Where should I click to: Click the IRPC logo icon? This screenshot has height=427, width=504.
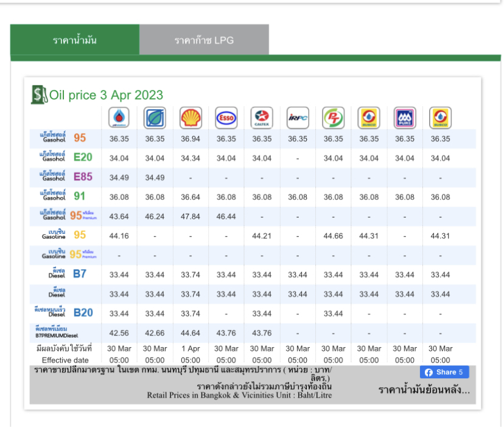(x=298, y=118)
